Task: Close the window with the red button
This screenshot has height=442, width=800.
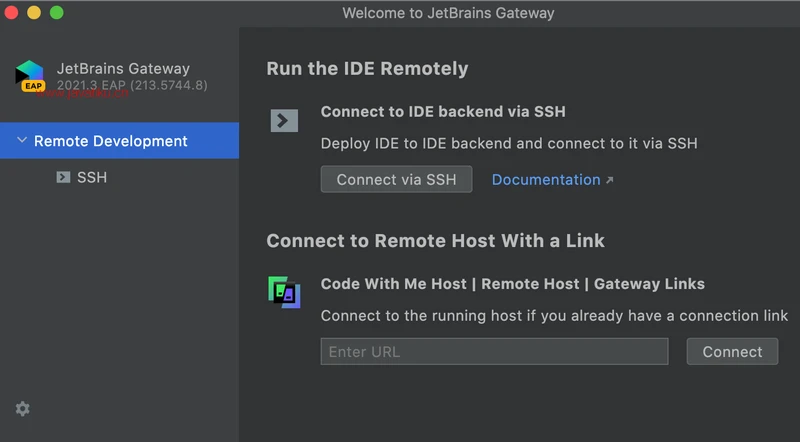Action: coord(11,12)
